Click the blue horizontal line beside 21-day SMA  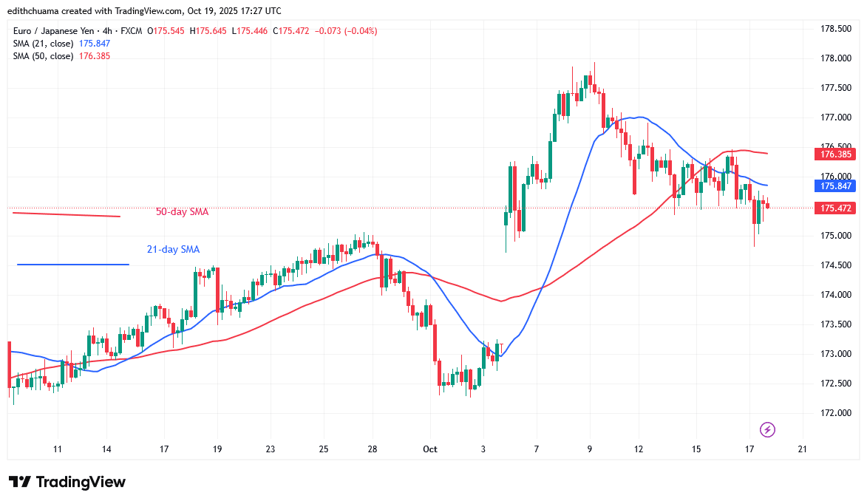point(72,264)
